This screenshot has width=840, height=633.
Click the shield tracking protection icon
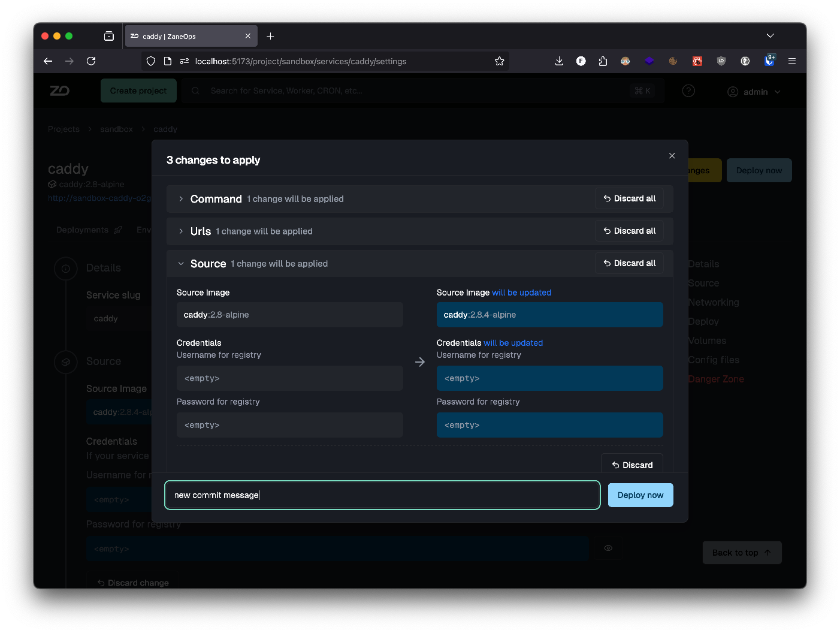pos(151,61)
